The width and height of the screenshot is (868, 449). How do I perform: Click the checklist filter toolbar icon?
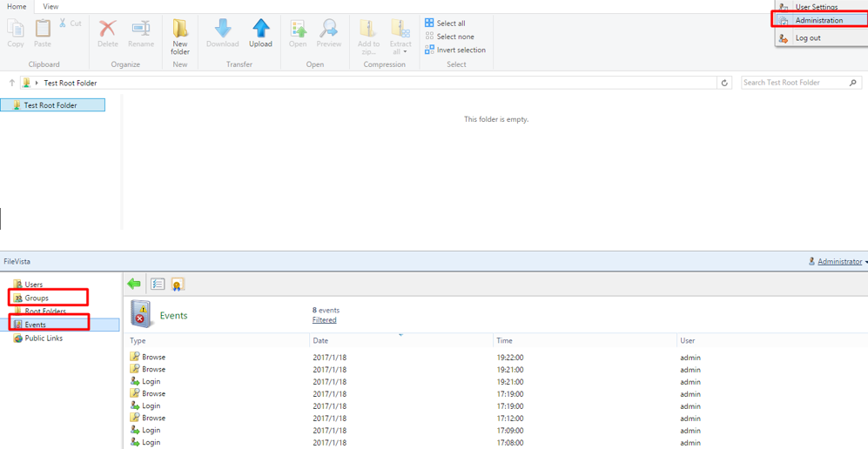pyautogui.click(x=158, y=285)
